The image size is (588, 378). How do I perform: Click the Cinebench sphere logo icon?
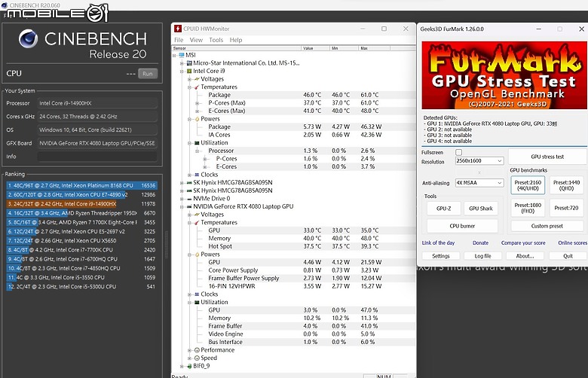pyautogui.click(x=28, y=38)
